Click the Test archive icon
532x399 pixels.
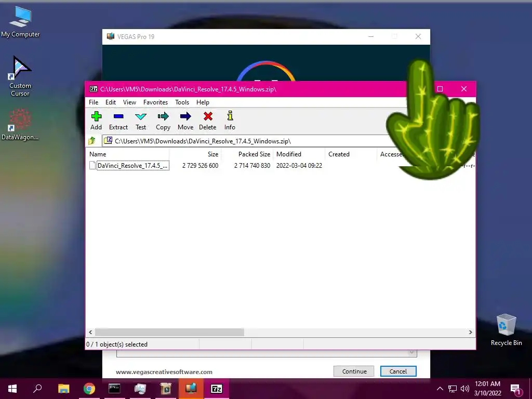[x=141, y=121]
